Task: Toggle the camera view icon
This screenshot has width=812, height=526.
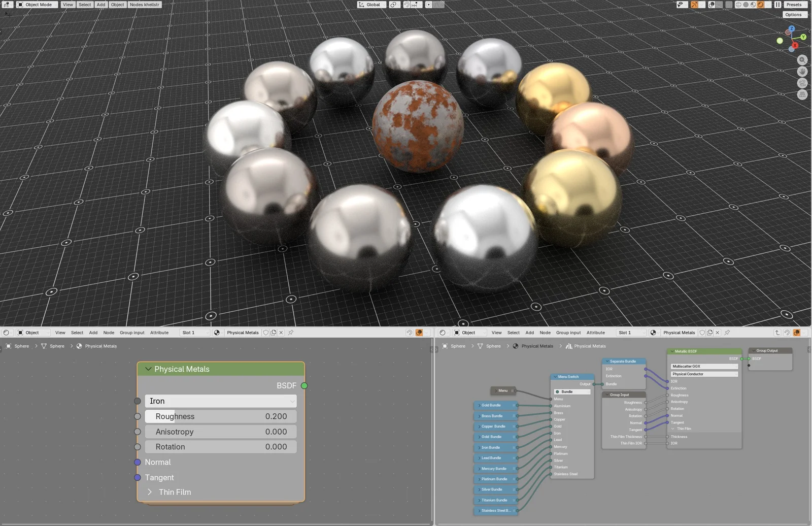Action: tap(802, 83)
